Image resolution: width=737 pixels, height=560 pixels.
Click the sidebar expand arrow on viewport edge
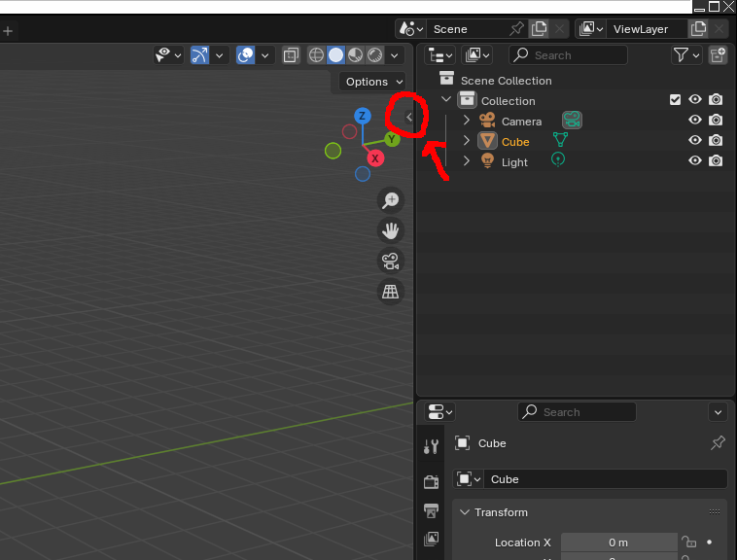tap(409, 117)
